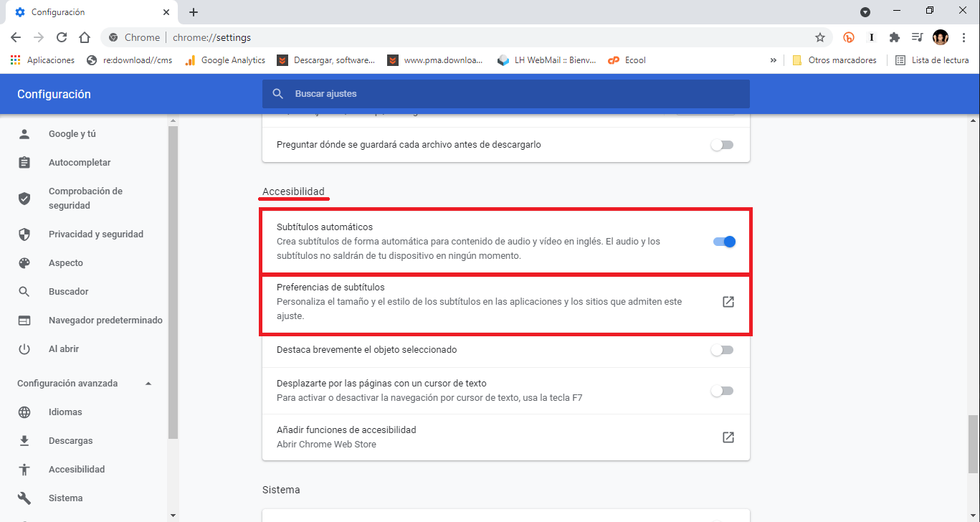Reload the settings page

(x=62, y=37)
